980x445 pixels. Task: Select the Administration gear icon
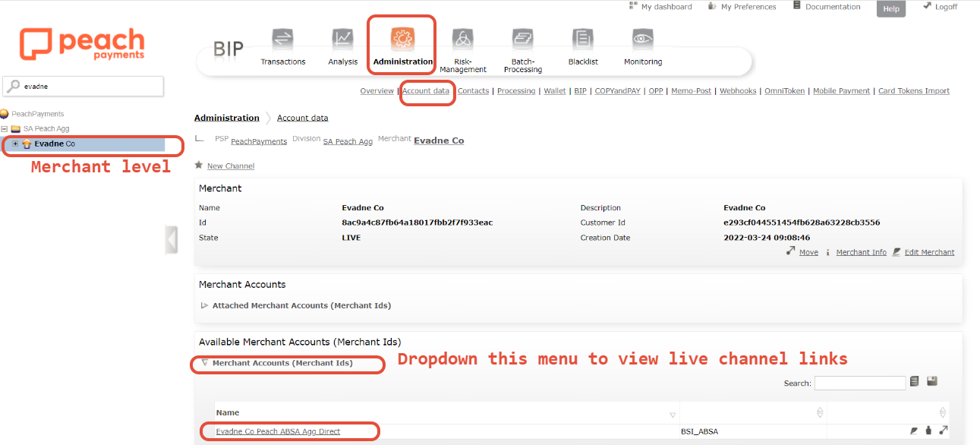point(402,39)
